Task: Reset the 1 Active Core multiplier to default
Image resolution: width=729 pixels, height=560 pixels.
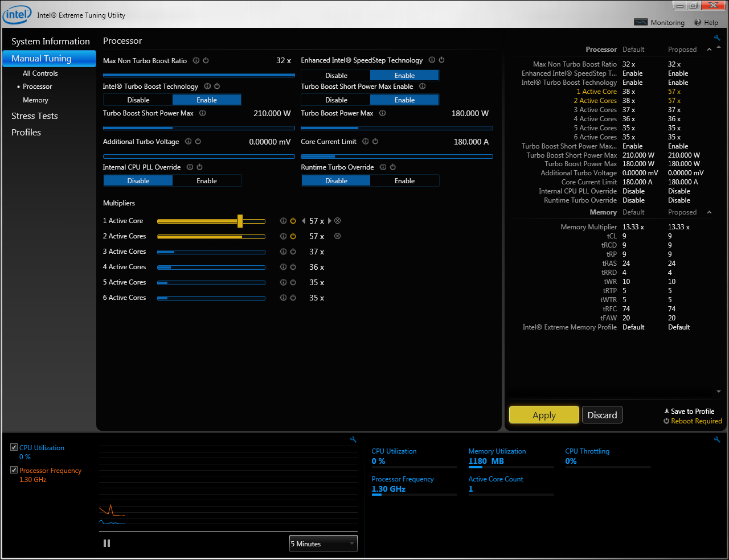Action: click(293, 221)
